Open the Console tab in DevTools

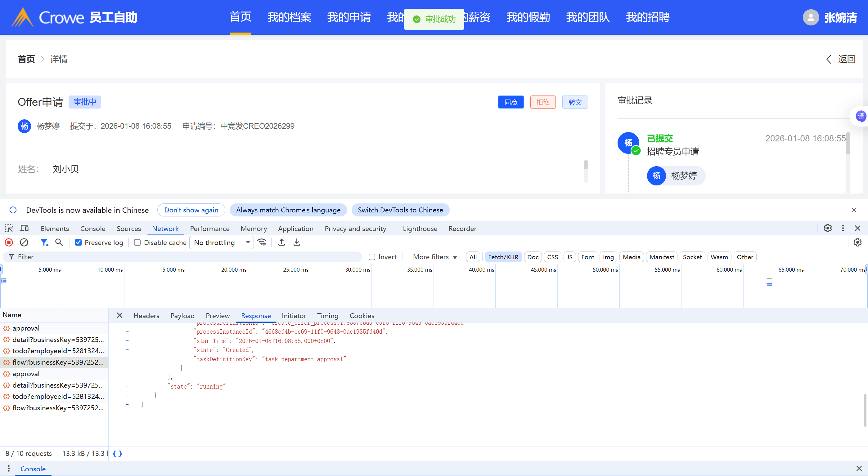coord(93,228)
